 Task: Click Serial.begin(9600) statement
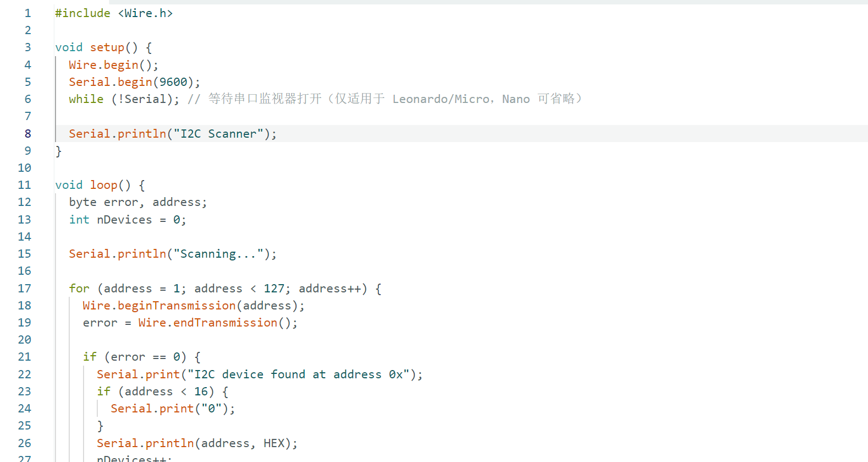click(134, 82)
